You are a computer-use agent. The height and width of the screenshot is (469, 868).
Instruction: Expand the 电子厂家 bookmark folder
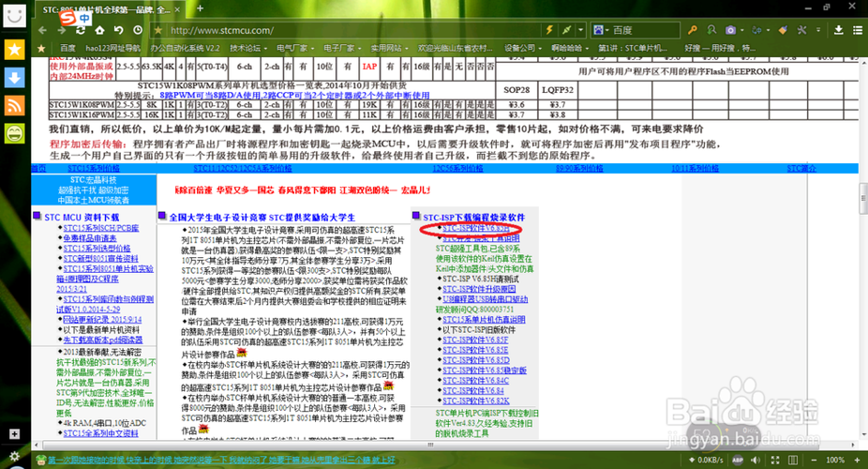coord(343,48)
